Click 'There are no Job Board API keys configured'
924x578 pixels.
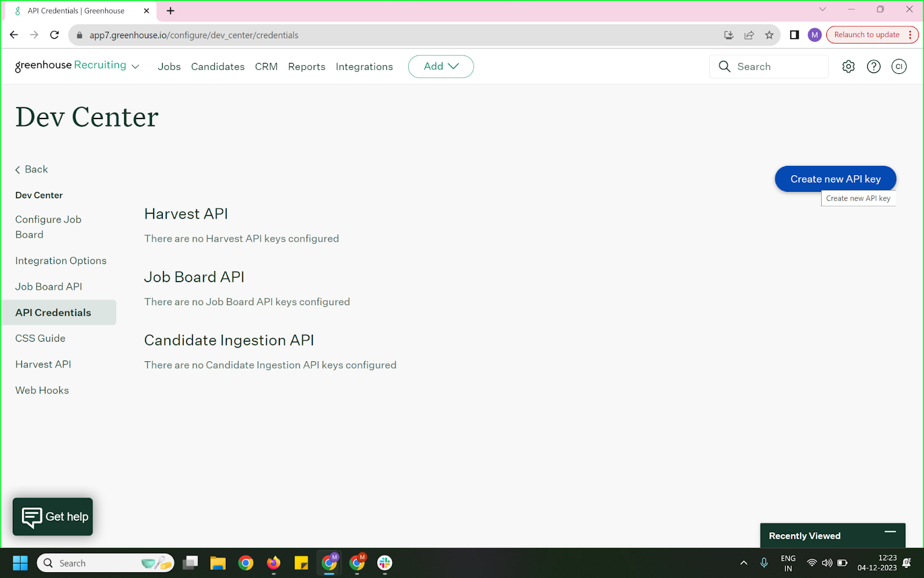pyautogui.click(x=247, y=302)
